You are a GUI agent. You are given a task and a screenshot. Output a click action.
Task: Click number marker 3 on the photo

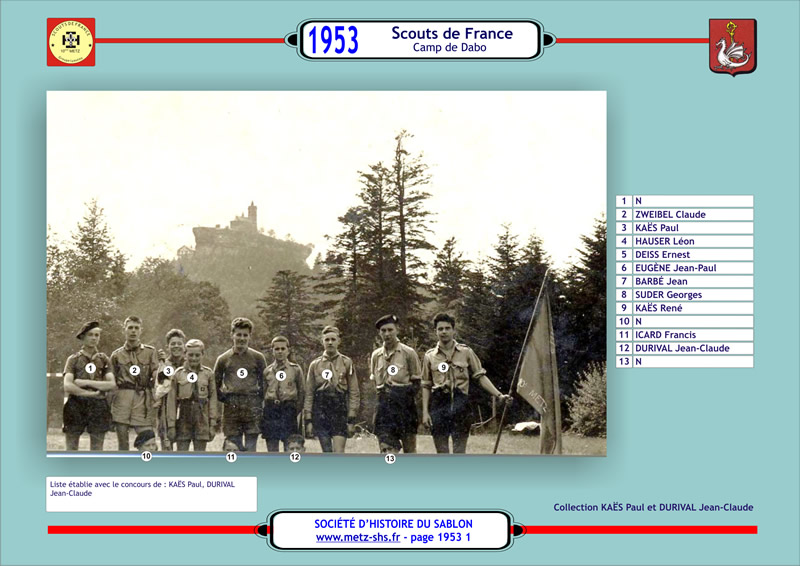pos(168,371)
